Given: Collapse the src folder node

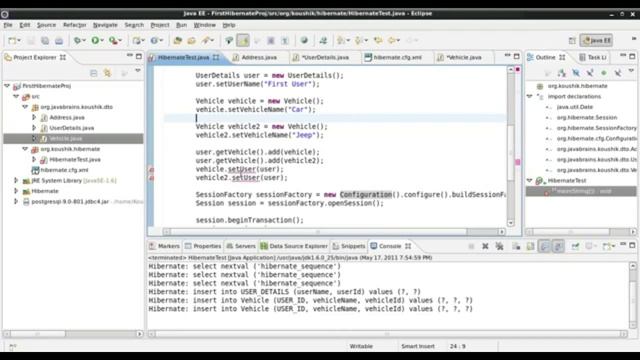Looking at the screenshot, I should pos(16,96).
